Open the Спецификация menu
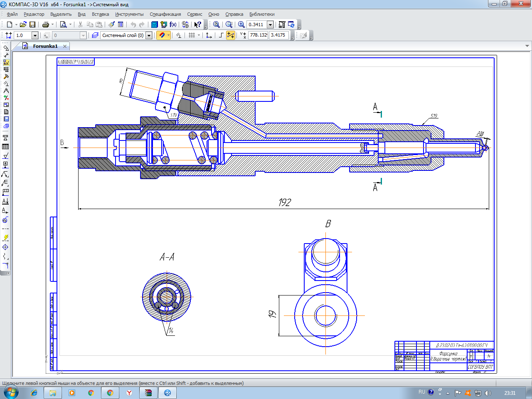The width and height of the screenshot is (532, 399). click(165, 14)
